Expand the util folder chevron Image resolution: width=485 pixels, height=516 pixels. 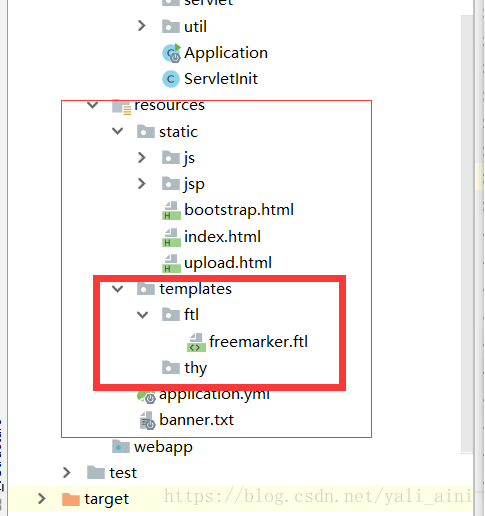pos(142,26)
